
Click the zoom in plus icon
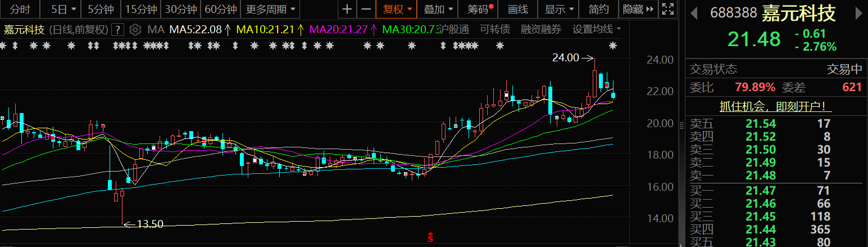click(347, 9)
